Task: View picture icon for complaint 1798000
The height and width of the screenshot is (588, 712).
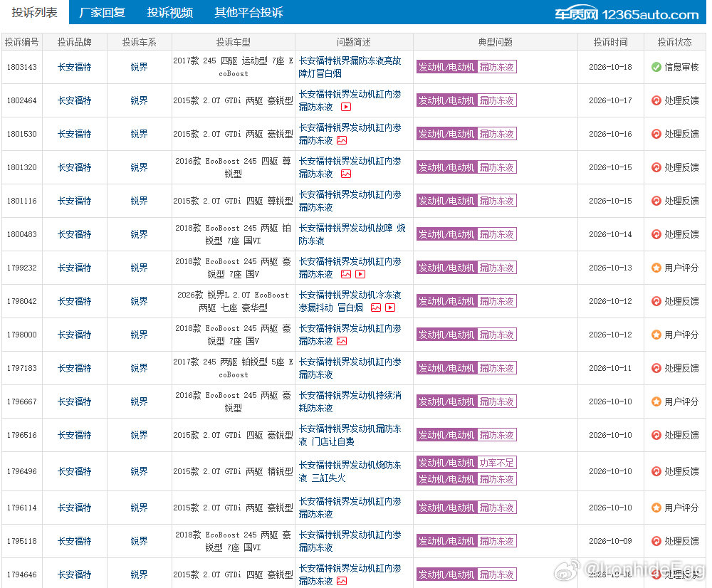Action: [342, 342]
